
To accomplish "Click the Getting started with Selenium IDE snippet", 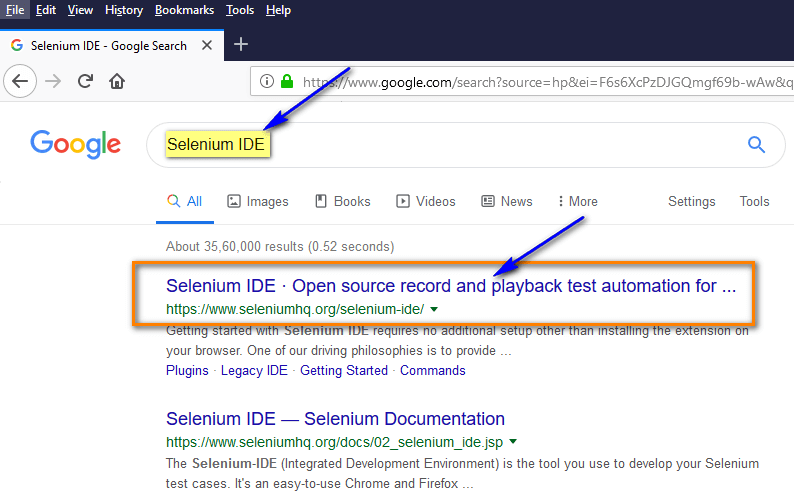I will (x=457, y=340).
